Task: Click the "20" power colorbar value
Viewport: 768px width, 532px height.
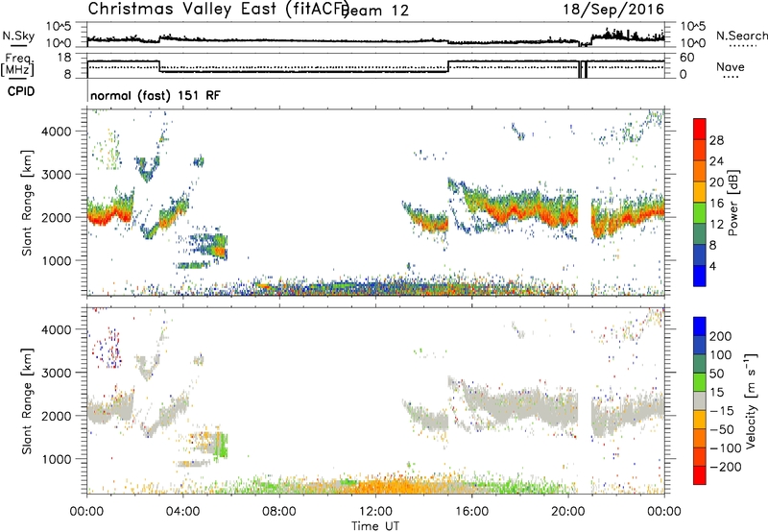Action: 716,182
